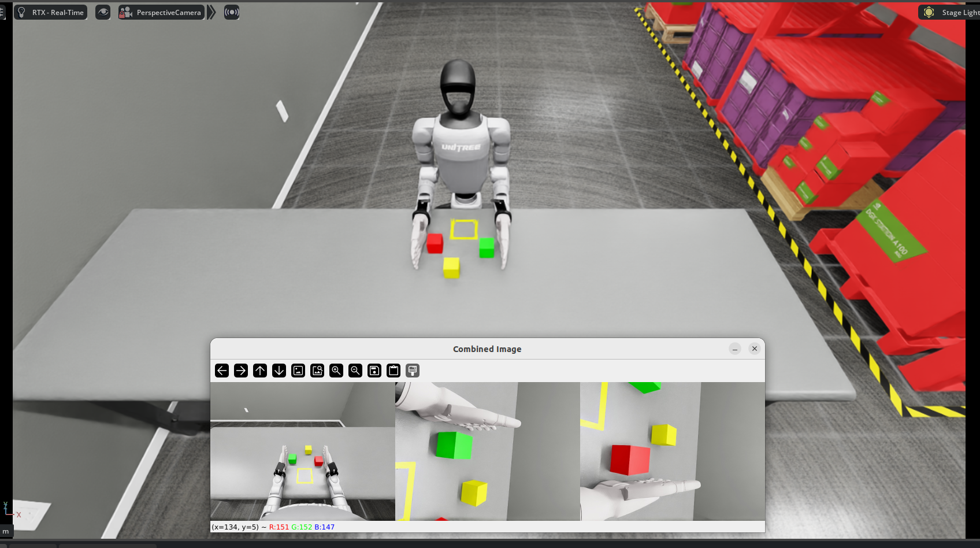Zoom in using the magnifier plus icon
980x548 pixels.
point(336,371)
